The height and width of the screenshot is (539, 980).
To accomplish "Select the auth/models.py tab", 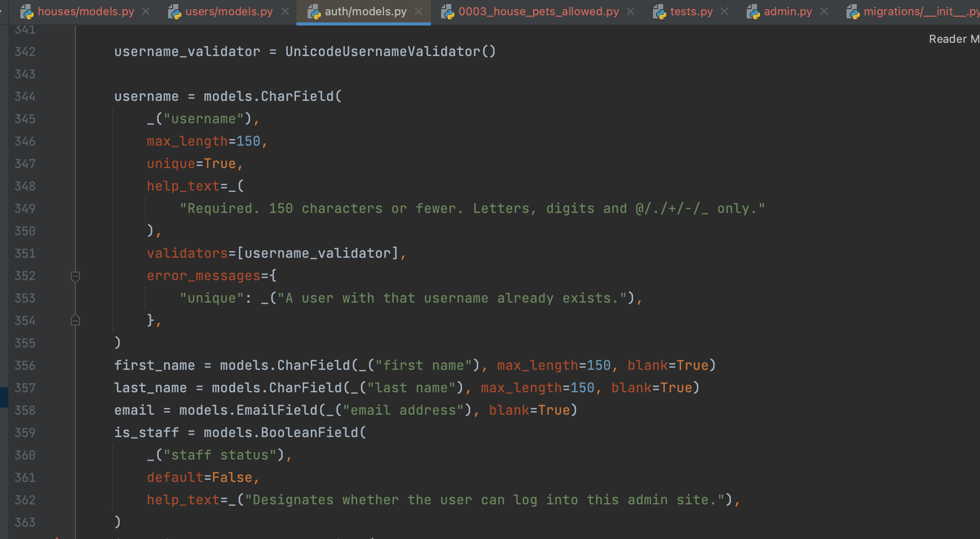I will click(365, 11).
